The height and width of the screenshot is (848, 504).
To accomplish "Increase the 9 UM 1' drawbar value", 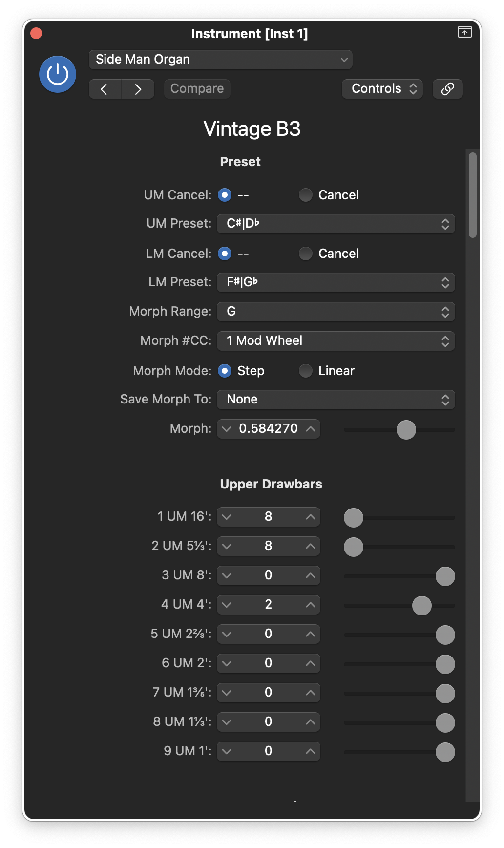I will pyautogui.click(x=311, y=751).
